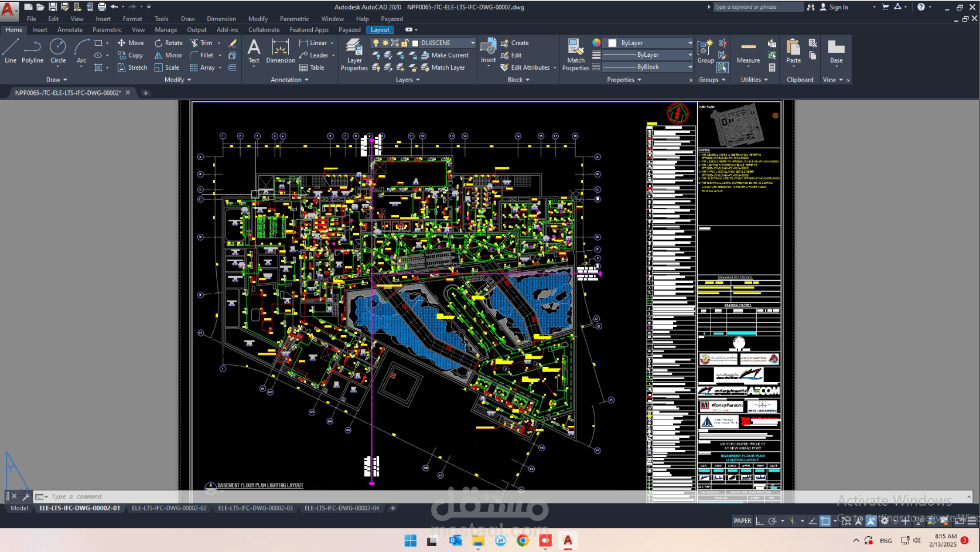Image resolution: width=980 pixels, height=552 pixels.
Task: Toggle Group Selection on/off button
Action: pos(723,67)
